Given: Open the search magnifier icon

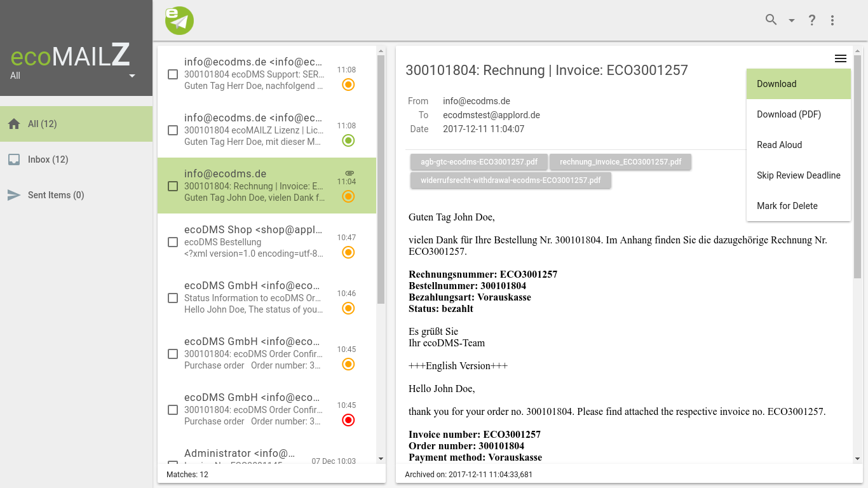Looking at the screenshot, I should pyautogui.click(x=771, y=20).
